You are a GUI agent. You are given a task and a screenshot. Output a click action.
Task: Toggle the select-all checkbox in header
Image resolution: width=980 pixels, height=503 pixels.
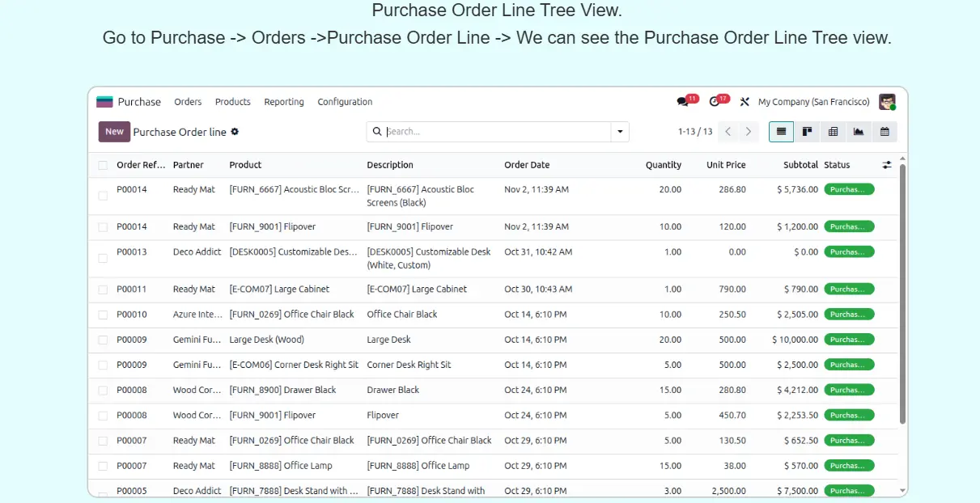pos(103,165)
